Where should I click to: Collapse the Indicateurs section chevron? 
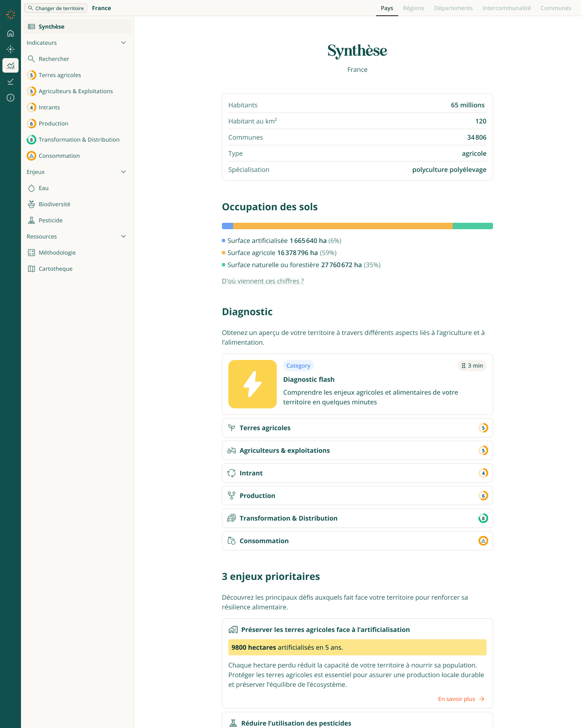pyautogui.click(x=123, y=43)
